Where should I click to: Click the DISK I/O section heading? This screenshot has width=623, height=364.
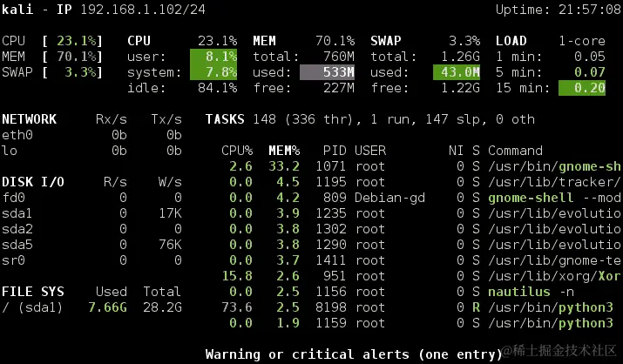click(33, 182)
